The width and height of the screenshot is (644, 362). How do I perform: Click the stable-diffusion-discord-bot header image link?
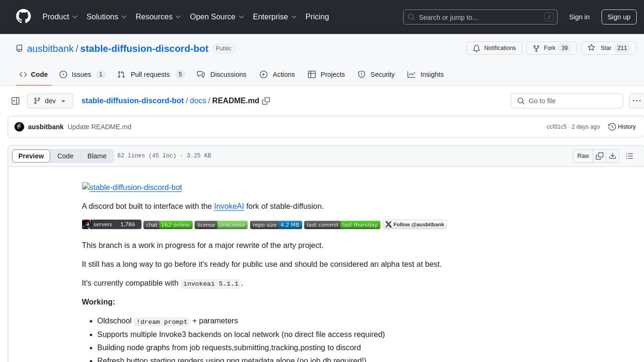pyautogui.click(x=132, y=187)
